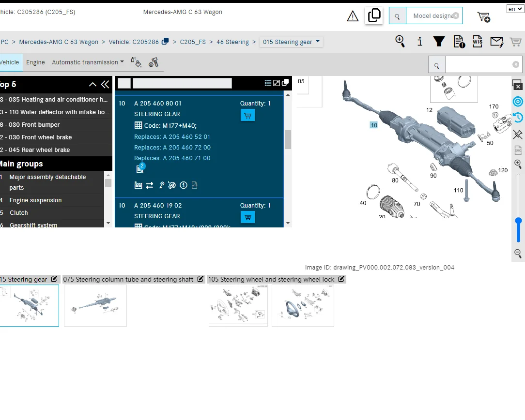Click the steering wheel rotation icon
Viewport: 525px width, 420px height.
click(172, 185)
